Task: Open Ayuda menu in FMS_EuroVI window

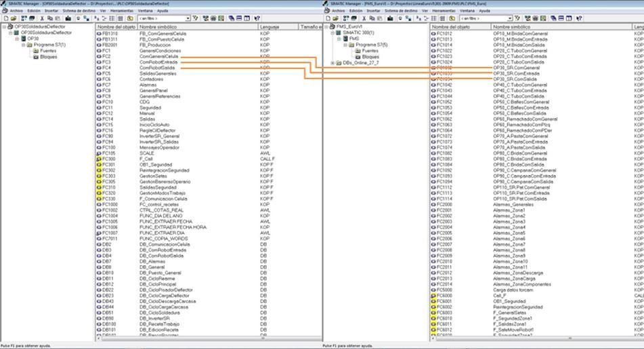Action: [485, 11]
